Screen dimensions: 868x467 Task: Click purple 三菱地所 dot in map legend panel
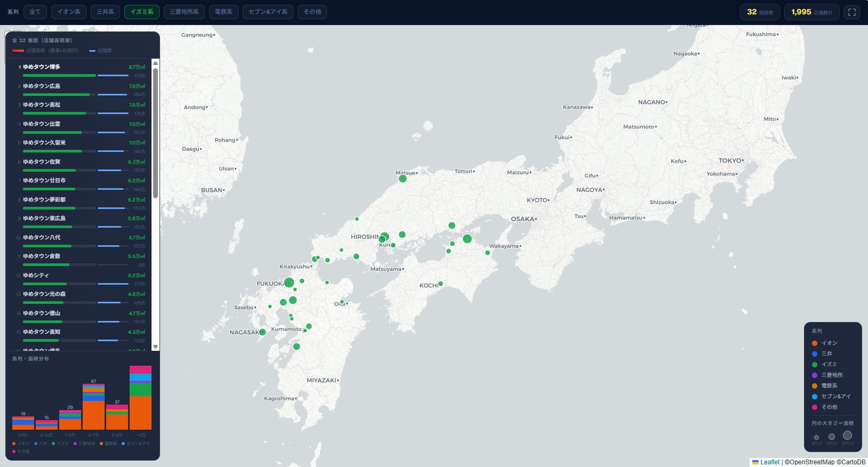tap(815, 375)
